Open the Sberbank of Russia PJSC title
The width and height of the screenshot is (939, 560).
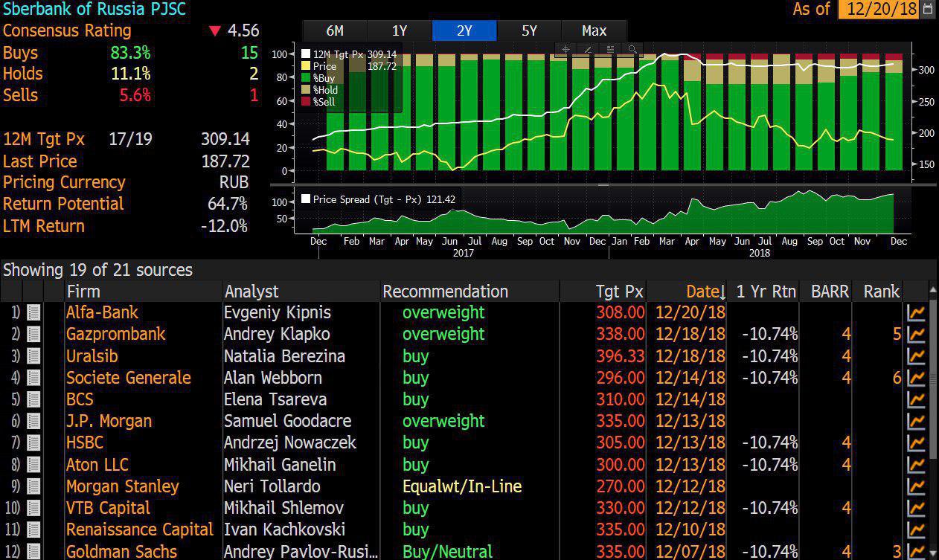[94, 10]
